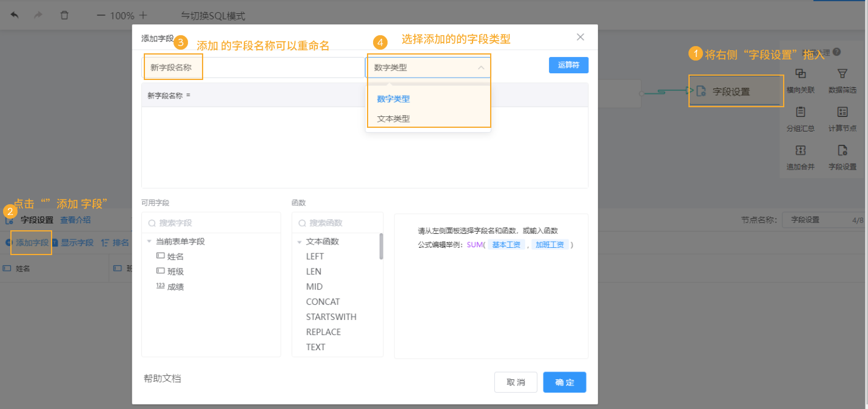Select the 追加合并 node icon

(x=801, y=150)
